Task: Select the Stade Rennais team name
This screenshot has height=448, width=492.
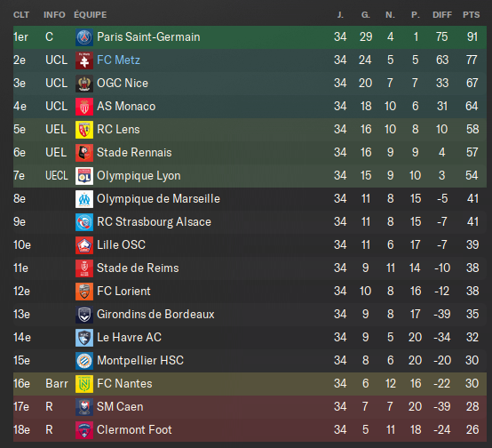Action: coord(134,152)
